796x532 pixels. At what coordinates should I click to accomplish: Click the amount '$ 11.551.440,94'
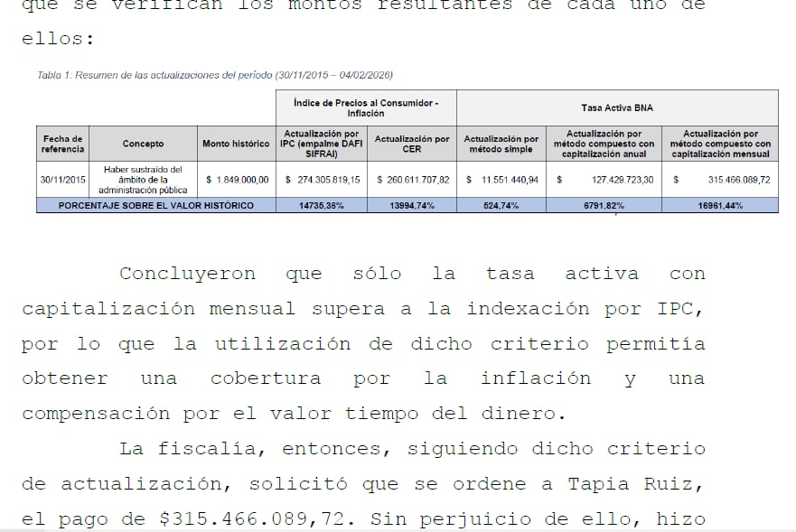(x=502, y=180)
